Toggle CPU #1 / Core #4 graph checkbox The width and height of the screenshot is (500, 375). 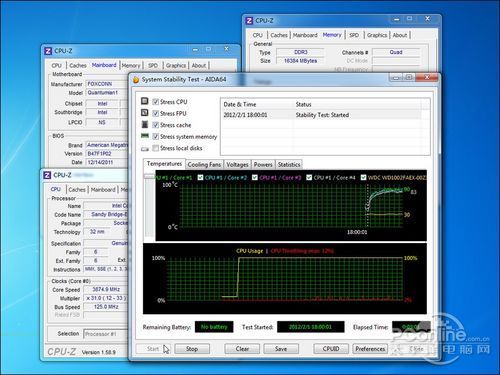309,177
